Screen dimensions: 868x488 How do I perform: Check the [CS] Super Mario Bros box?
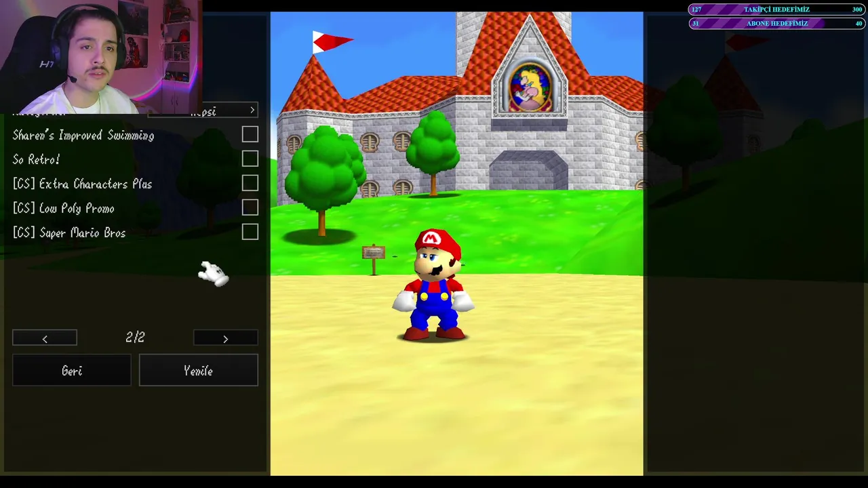point(250,232)
